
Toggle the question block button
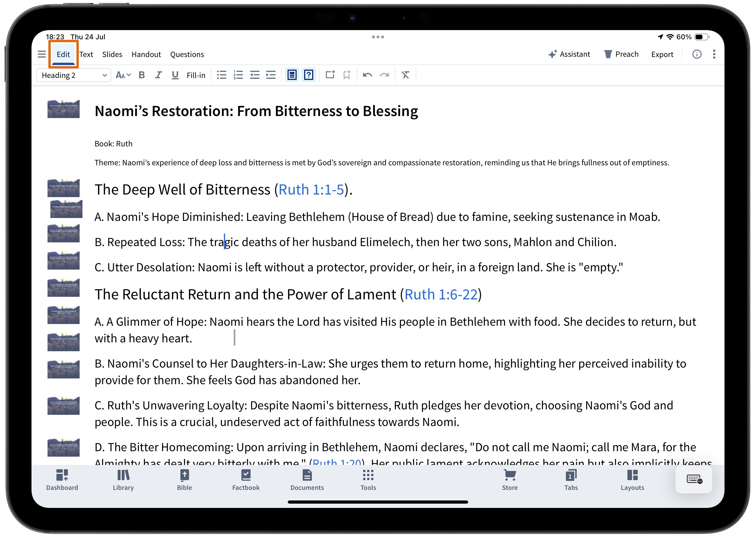pyautogui.click(x=309, y=75)
